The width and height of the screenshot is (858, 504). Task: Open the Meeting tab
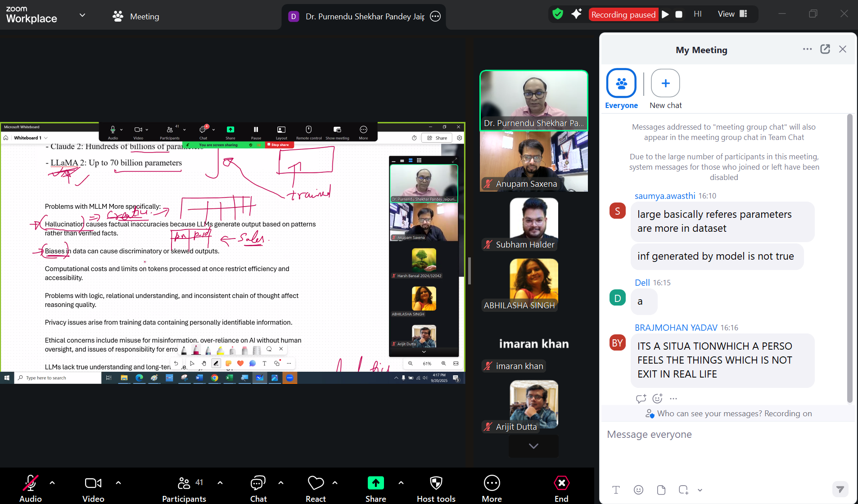(136, 17)
